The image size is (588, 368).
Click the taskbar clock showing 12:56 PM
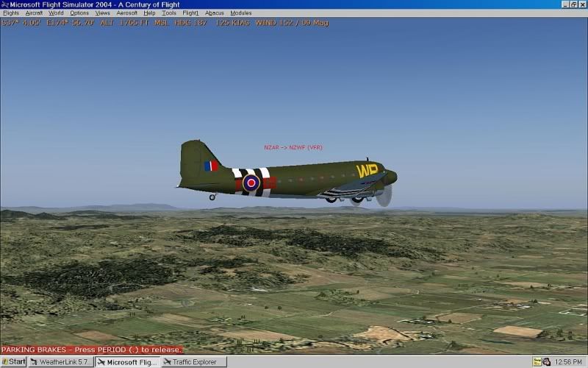pos(568,362)
